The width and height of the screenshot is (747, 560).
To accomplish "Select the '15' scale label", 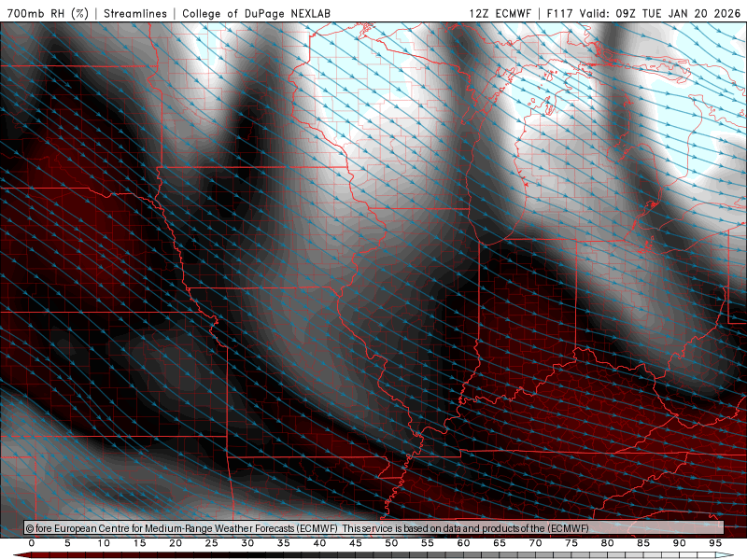I will [x=139, y=543].
